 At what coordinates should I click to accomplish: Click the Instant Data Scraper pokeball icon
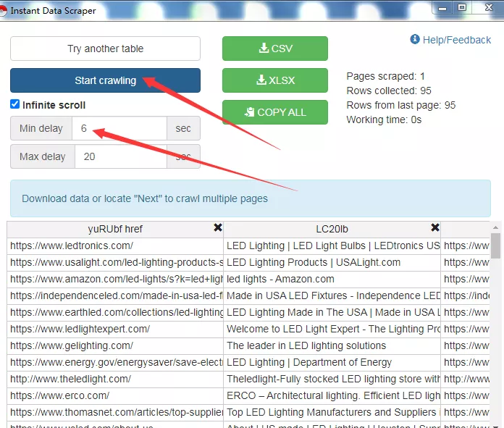tap(3, 11)
